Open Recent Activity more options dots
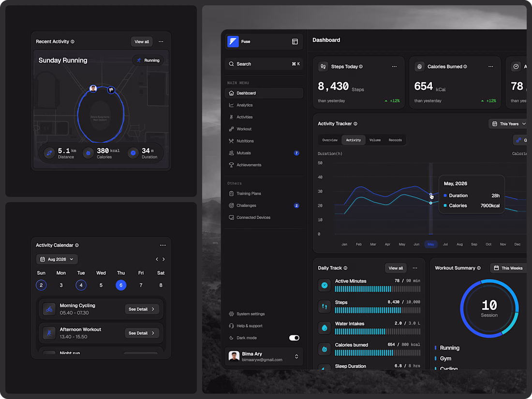Image resolution: width=532 pixels, height=399 pixels. (161, 42)
